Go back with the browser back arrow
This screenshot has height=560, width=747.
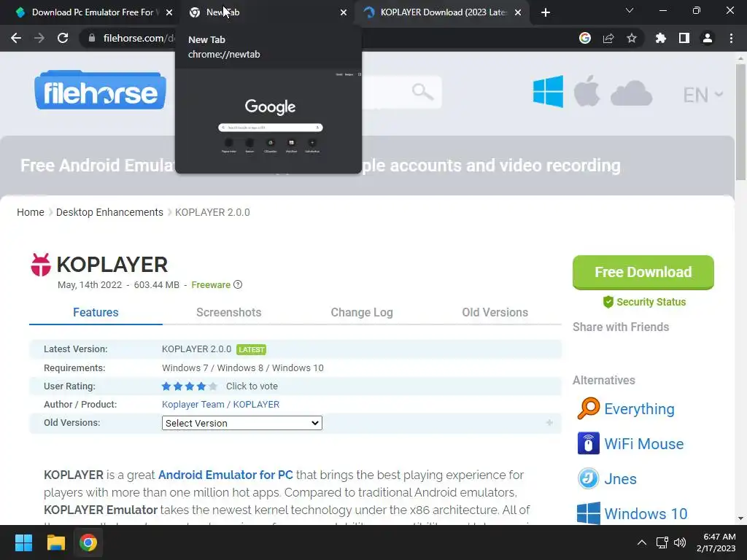[x=16, y=38]
